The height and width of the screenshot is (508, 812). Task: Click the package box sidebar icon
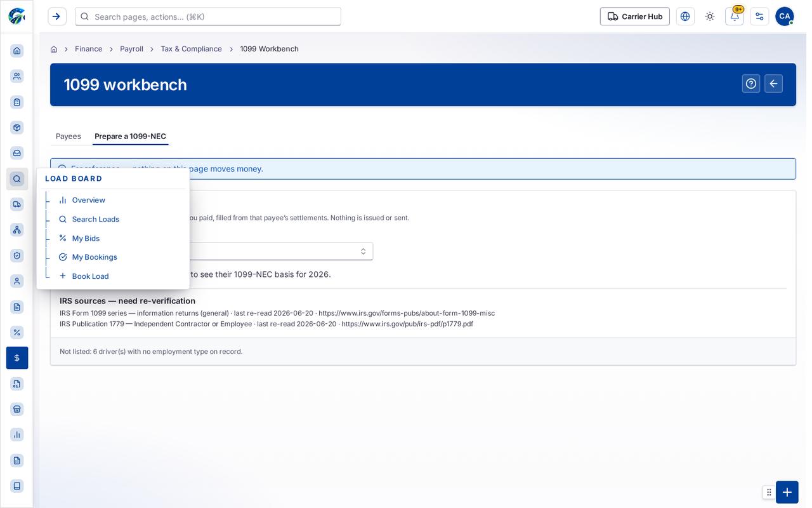[x=17, y=128]
